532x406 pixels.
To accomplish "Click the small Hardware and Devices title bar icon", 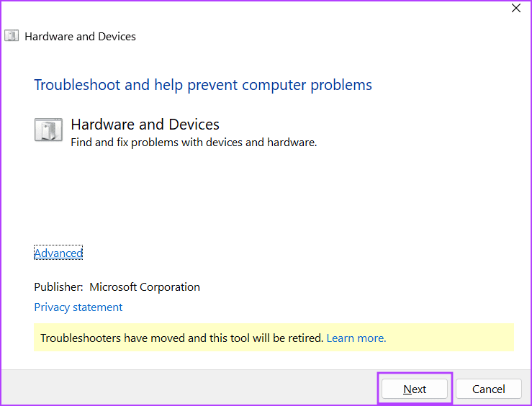I will coord(12,36).
